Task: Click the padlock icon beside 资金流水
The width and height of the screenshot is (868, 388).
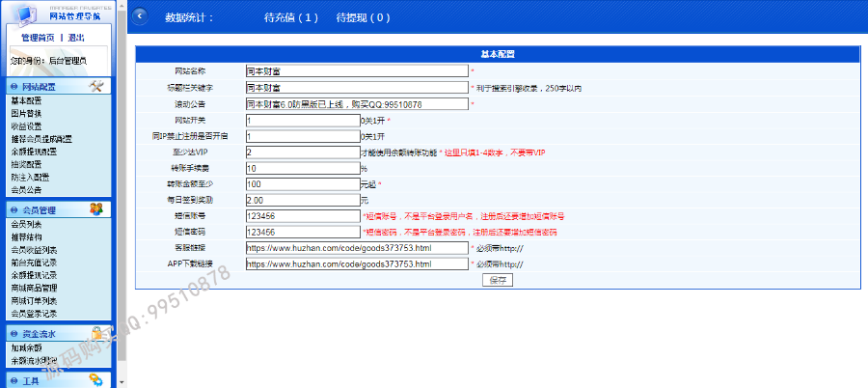Action: (x=96, y=333)
